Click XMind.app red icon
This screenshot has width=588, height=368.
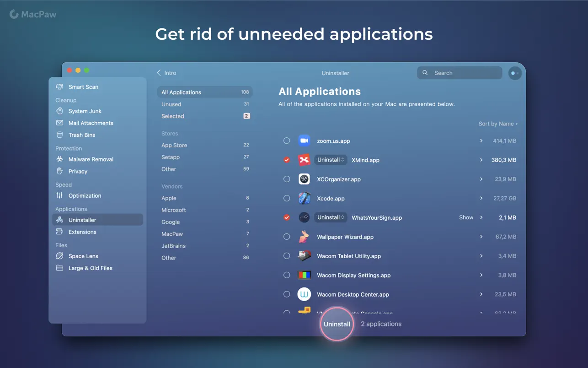(x=304, y=160)
